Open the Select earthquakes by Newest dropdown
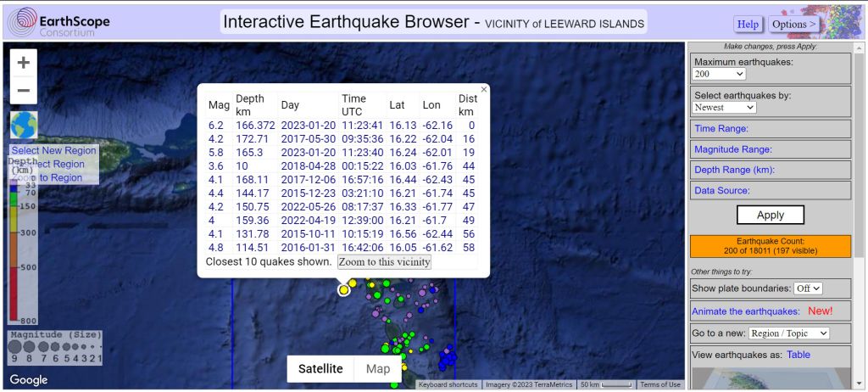 (725, 108)
